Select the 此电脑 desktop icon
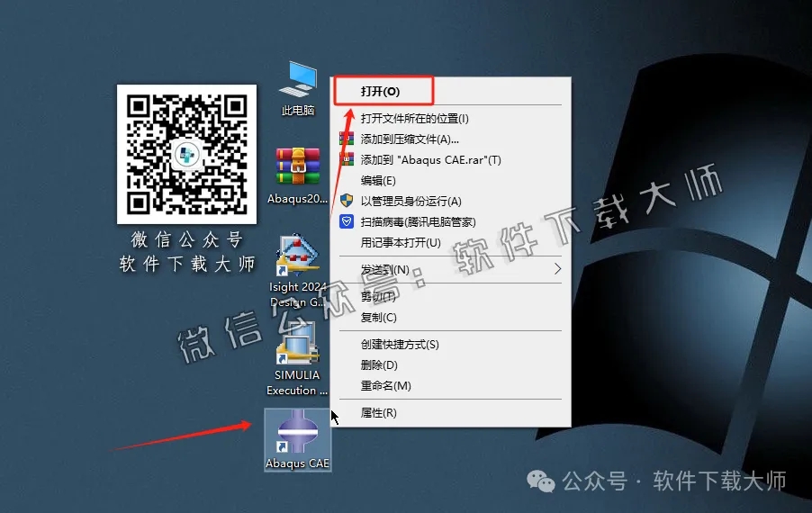Image resolution: width=812 pixels, height=513 pixels. tap(298, 88)
